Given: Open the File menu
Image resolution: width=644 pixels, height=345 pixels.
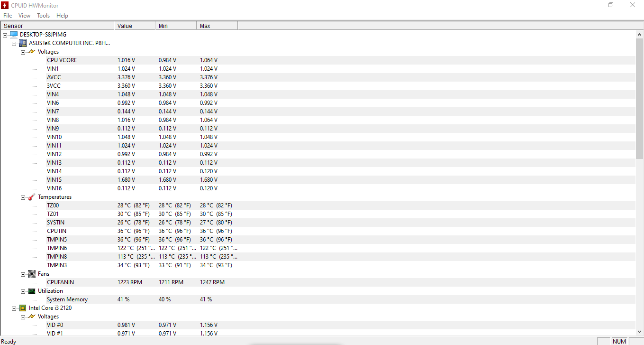Looking at the screenshot, I should click(8, 16).
